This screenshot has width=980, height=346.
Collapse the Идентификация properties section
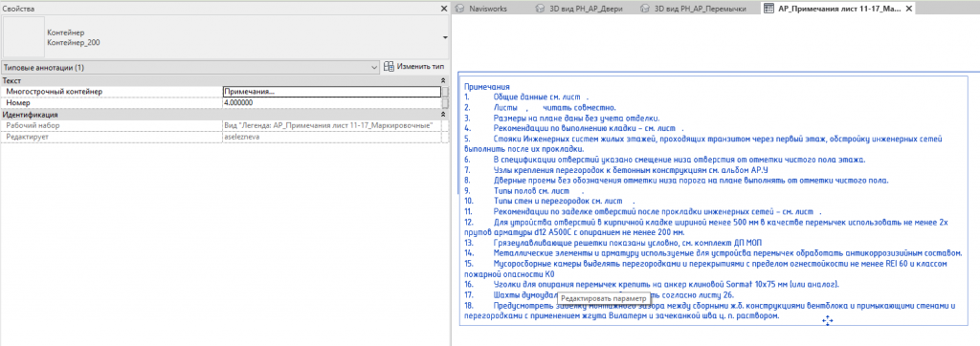444,115
